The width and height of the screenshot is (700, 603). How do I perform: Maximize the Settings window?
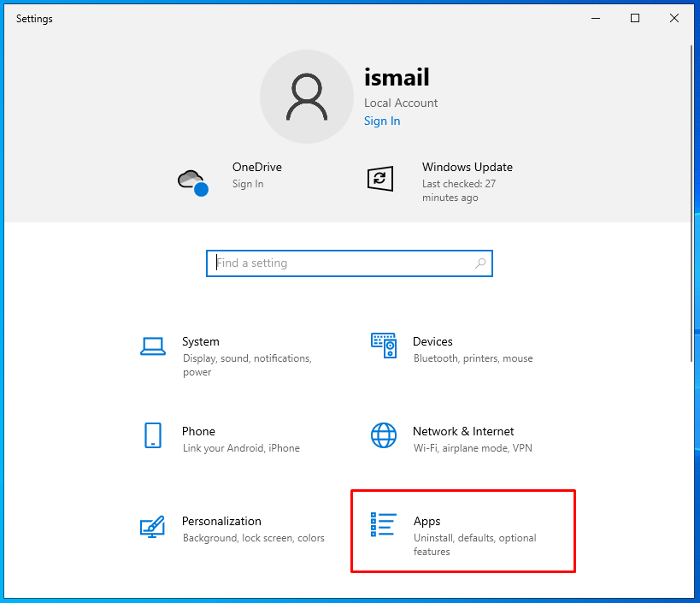pyautogui.click(x=635, y=18)
